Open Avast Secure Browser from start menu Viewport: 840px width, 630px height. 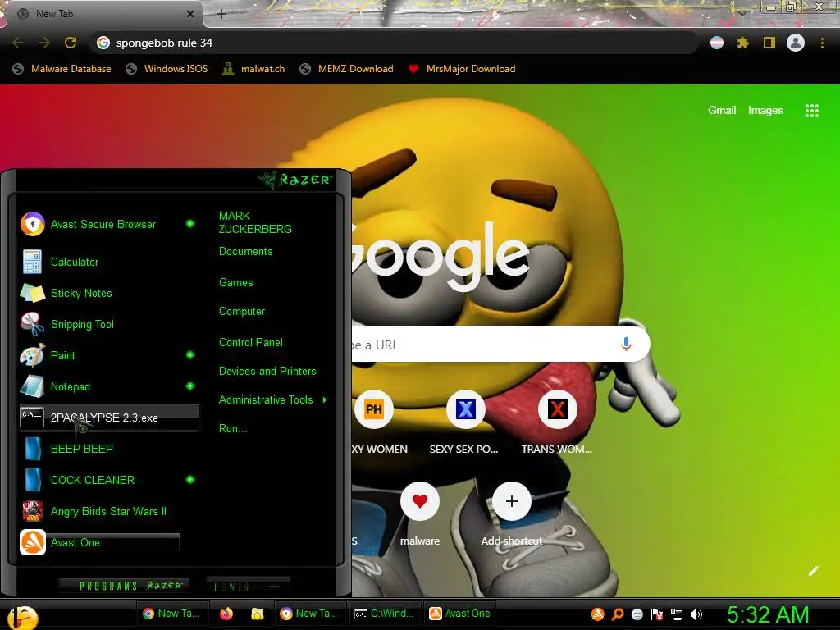pos(103,225)
